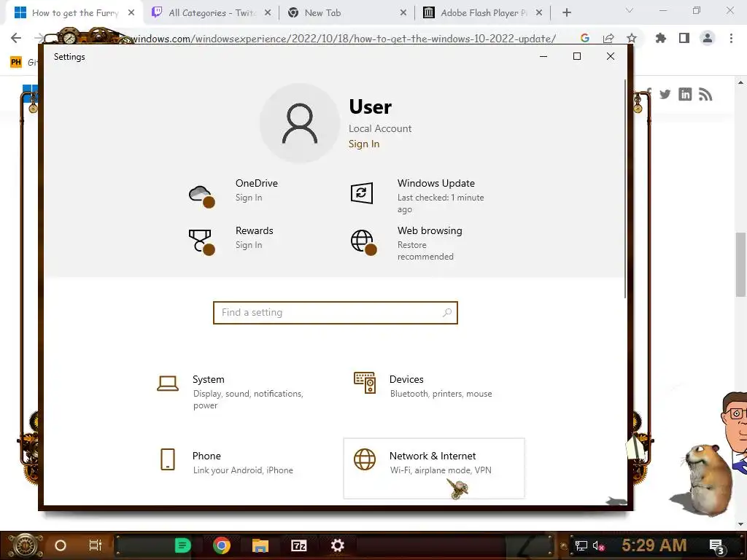Click 'Restore recommended' under Web browsing
Image resolution: width=747 pixels, height=560 pixels.
pos(425,251)
